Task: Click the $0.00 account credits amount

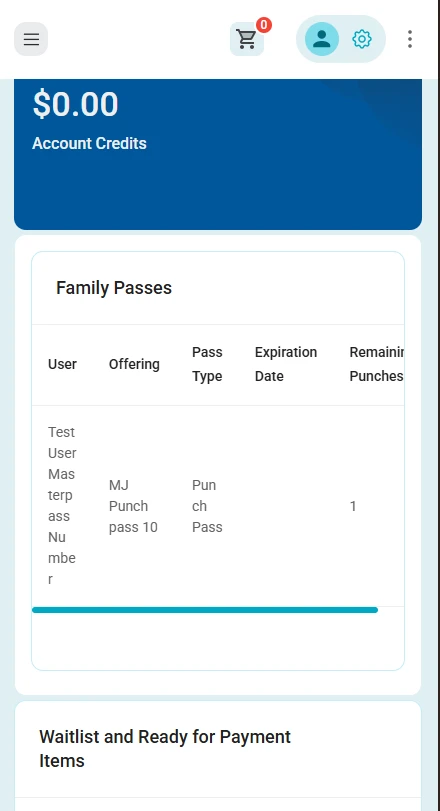Action: coord(75,104)
